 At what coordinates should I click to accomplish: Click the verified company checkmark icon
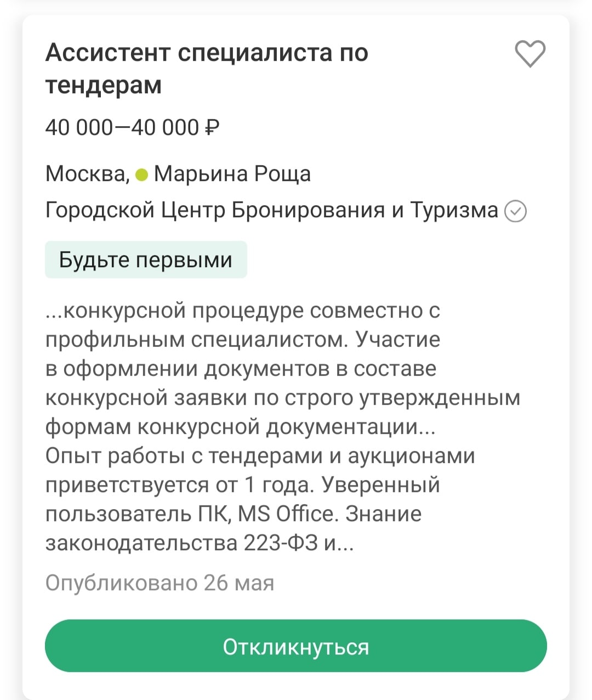[515, 211]
